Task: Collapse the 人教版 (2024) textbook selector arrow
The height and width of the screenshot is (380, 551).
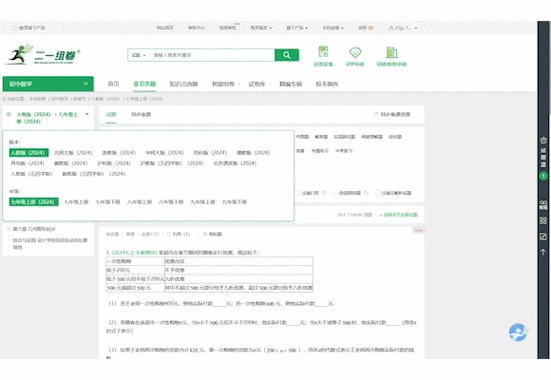Action: [x=87, y=114]
